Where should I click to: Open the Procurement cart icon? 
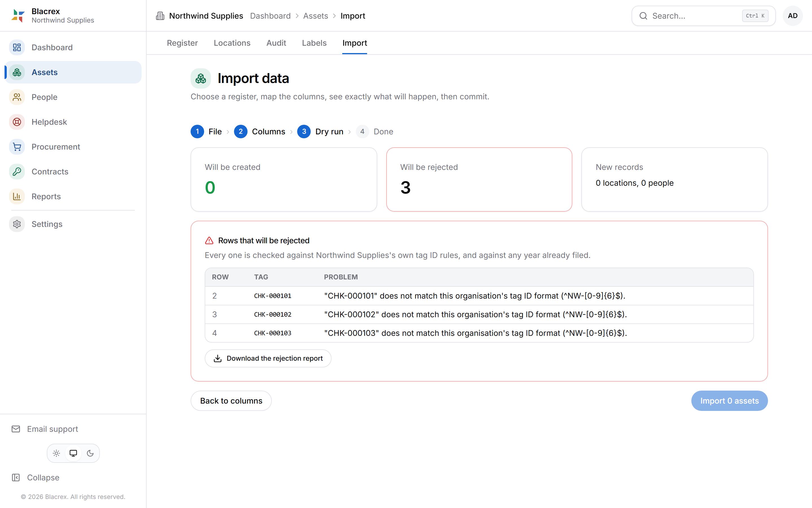pos(17,147)
